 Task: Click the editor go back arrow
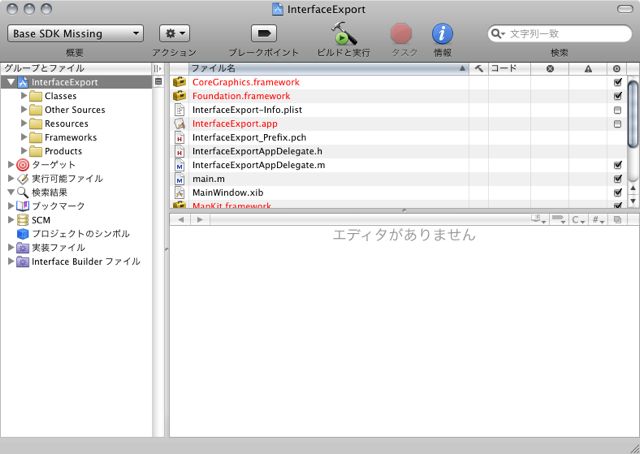coord(181,220)
